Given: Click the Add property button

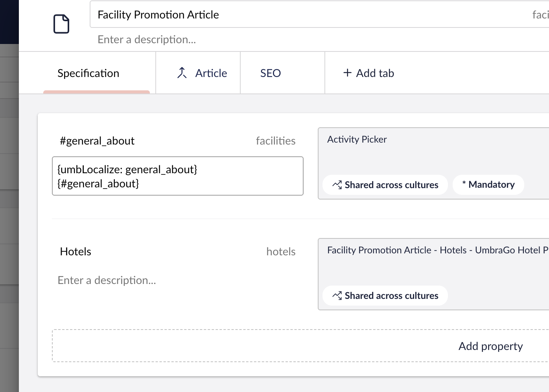Looking at the screenshot, I should (x=490, y=346).
